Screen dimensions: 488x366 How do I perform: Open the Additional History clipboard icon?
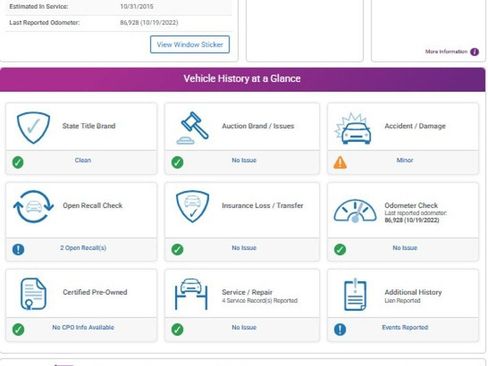(x=355, y=295)
